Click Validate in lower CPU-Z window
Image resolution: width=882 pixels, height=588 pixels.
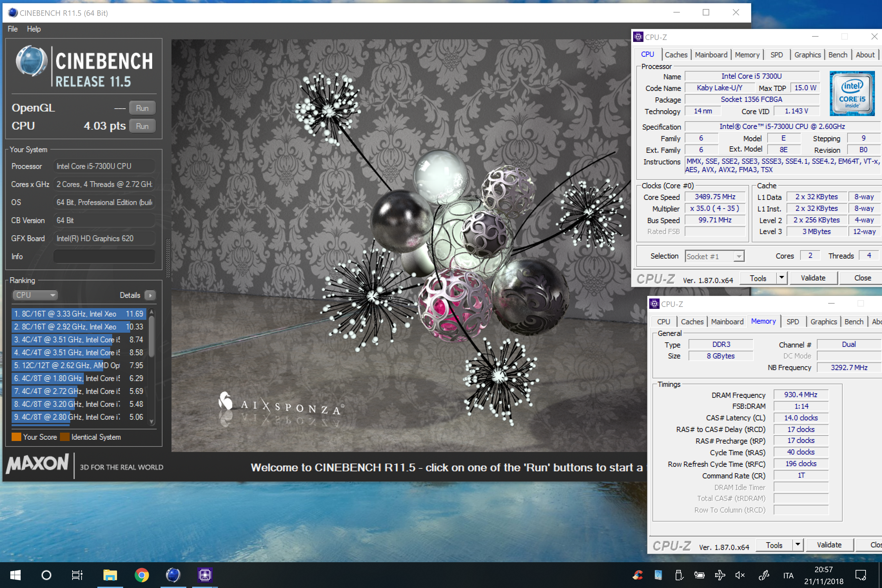[829, 545]
